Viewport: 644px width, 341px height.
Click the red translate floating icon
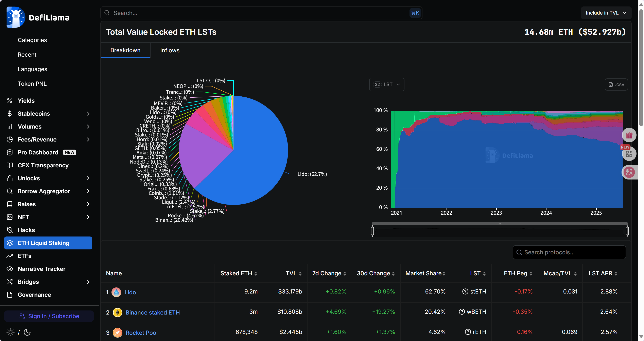[x=629, y=172]
